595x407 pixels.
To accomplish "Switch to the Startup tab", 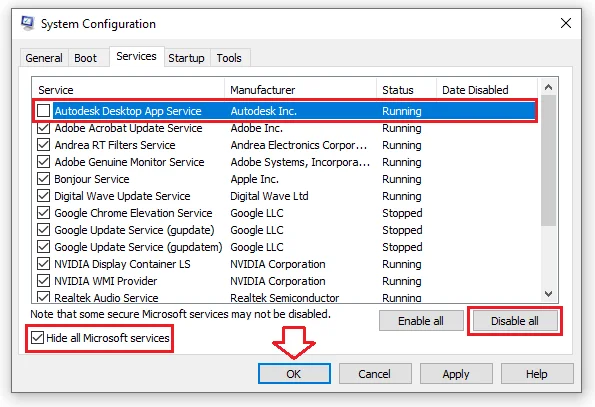I will click(x=186, y=58).
